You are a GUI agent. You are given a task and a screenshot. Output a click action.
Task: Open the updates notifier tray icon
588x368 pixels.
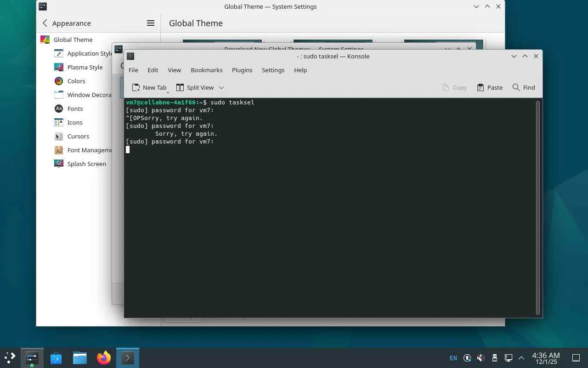click(467, 358)
